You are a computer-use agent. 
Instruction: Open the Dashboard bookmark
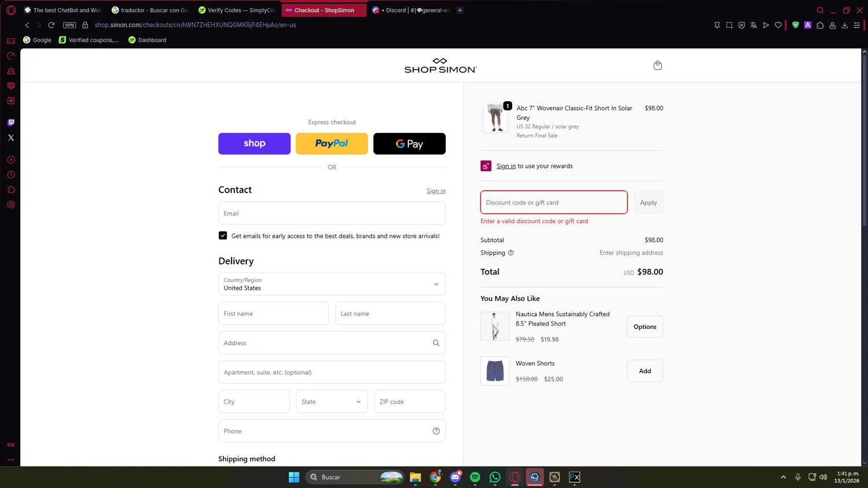147,40
